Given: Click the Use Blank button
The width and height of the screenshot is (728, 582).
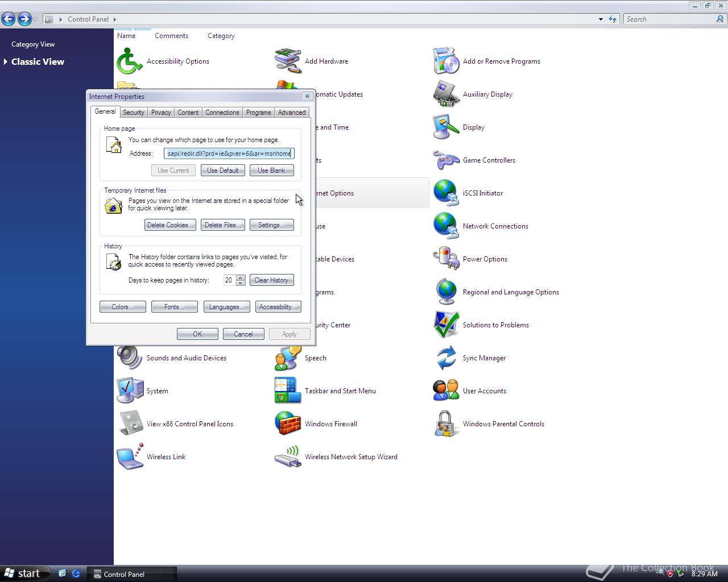Looking at the screenshot, I should pyautogui.click(x=271, y=171).
